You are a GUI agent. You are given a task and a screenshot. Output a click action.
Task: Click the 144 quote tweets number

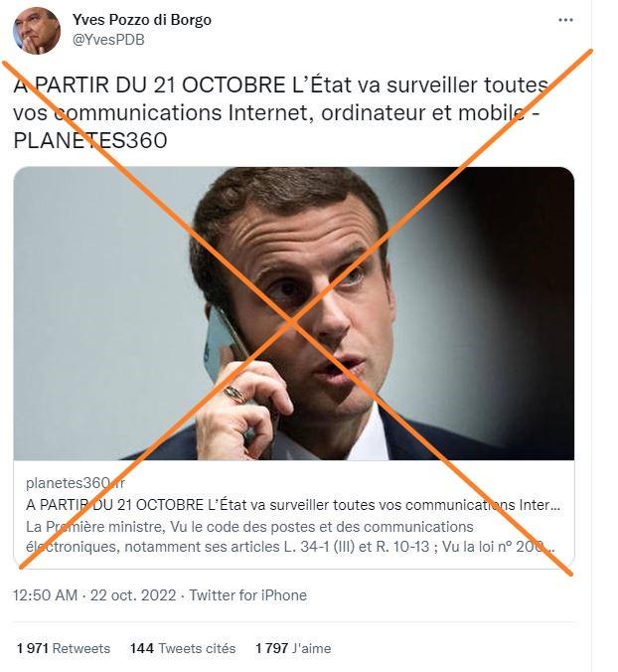(x=142, y=648)
